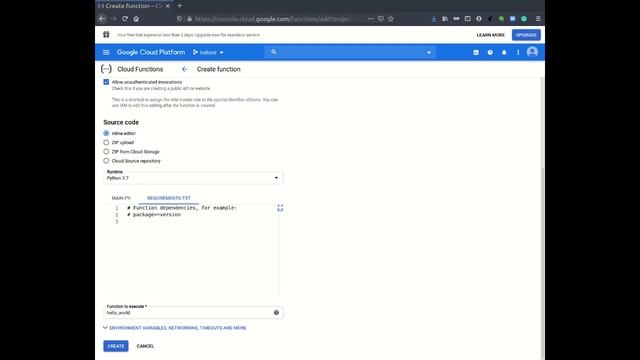Expand search bar dropdown arrow
Image resolution: width=640 pixels, height=360 pixels.
pos(429,53)
